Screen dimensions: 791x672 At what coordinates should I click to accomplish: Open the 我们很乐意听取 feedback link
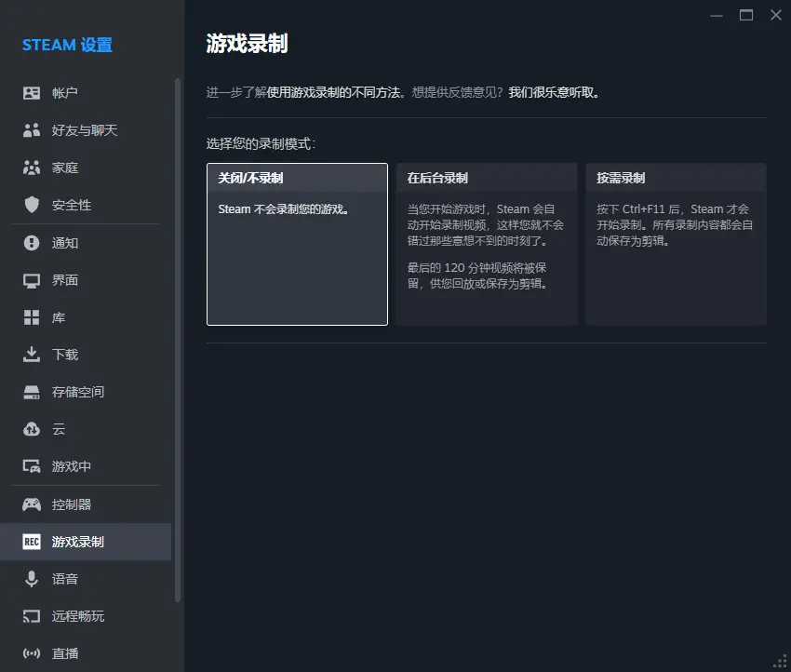tap(552, 93)
